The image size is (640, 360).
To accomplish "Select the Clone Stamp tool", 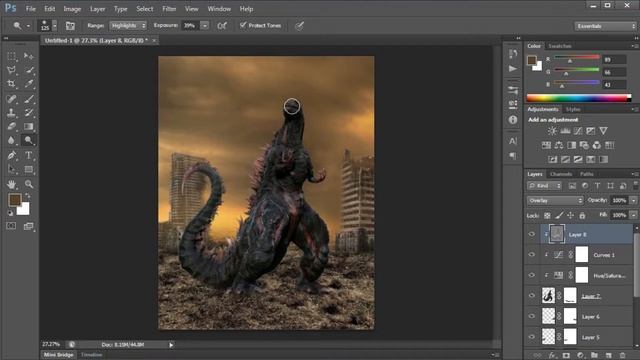I will pyautogui.click(x=11, y=112).
